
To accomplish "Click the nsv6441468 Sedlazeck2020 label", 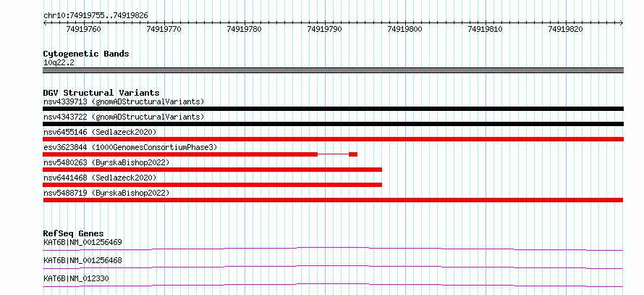I will pos(100,178).
